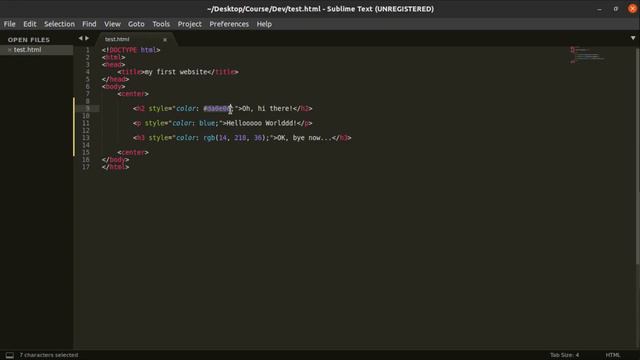
Task: Click the text 'my first website'
Action: pyautogui.click(x=176, y=72)
